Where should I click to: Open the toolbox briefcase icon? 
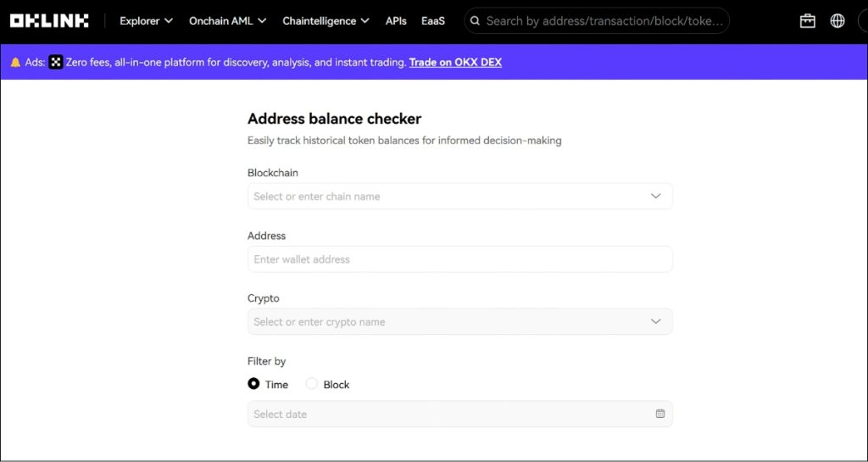pos(807,20)
